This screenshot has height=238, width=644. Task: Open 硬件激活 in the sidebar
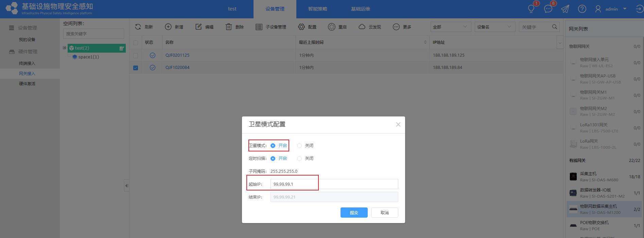pyautogui.click(x=27, y=84)
